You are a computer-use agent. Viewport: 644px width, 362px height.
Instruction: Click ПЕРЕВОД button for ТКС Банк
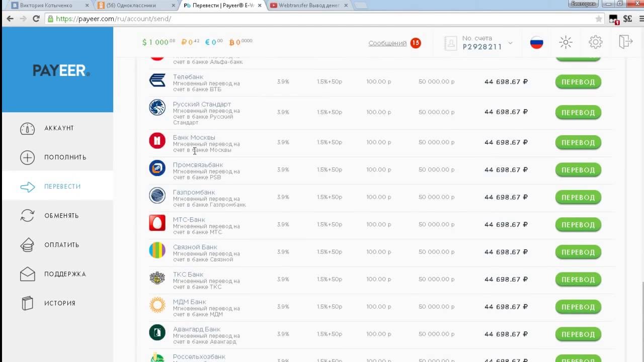578,280
